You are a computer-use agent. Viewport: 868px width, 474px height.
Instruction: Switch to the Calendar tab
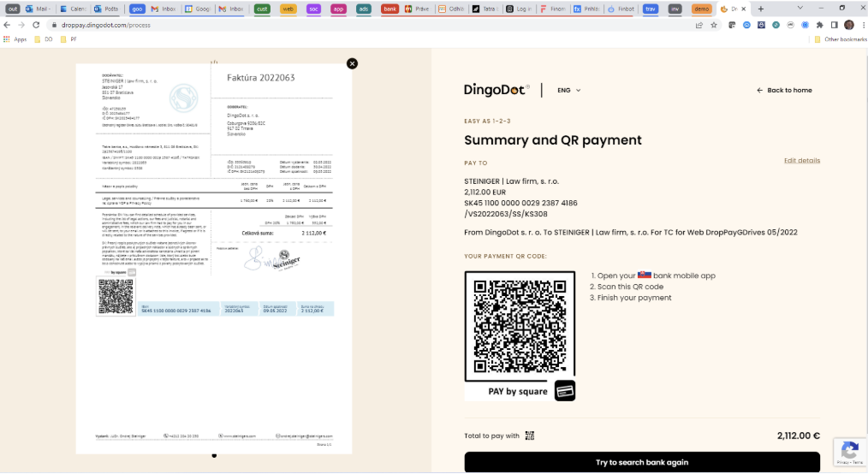point(72,9)
